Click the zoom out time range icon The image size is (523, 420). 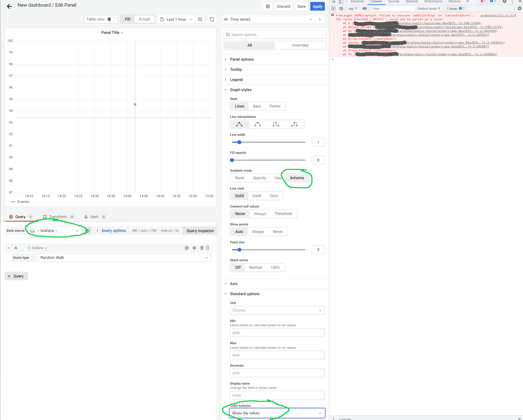pos(200,19)
